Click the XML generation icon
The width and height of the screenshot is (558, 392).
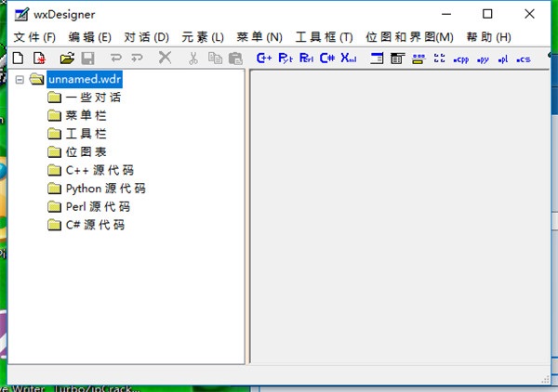(349, 58)
